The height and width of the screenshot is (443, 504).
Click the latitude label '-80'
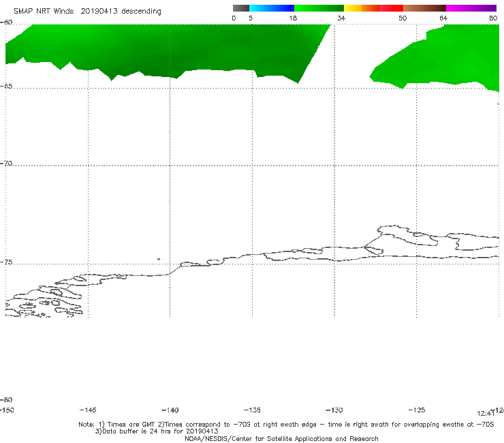(6, 399)
